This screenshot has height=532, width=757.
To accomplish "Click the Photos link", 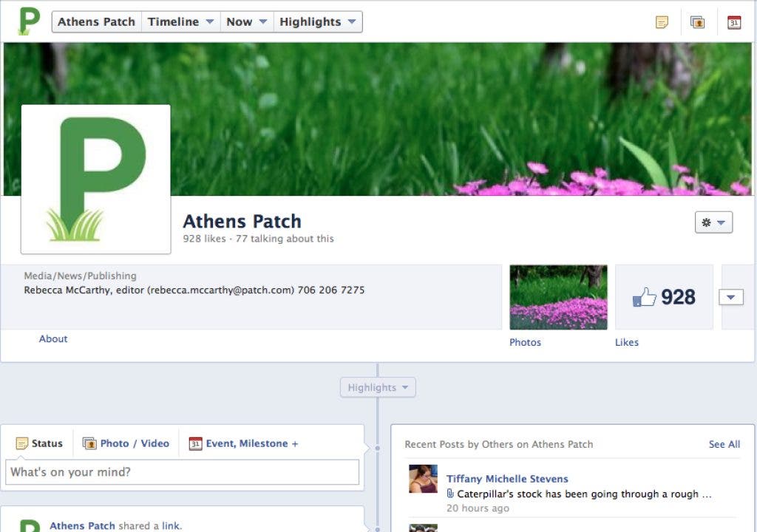I will [x=526, y=342].
